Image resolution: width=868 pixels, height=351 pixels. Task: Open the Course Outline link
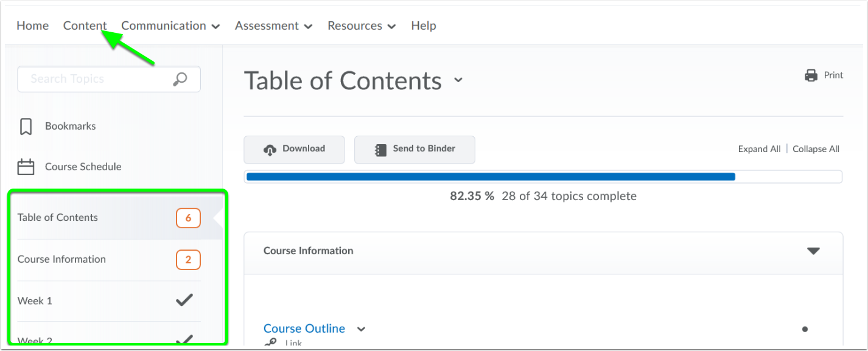304,328
